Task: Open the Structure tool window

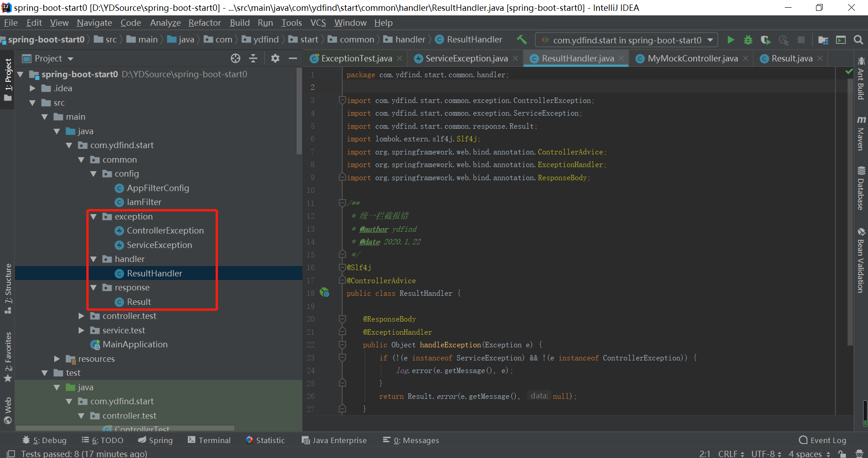Action: [x=8, y=289]
